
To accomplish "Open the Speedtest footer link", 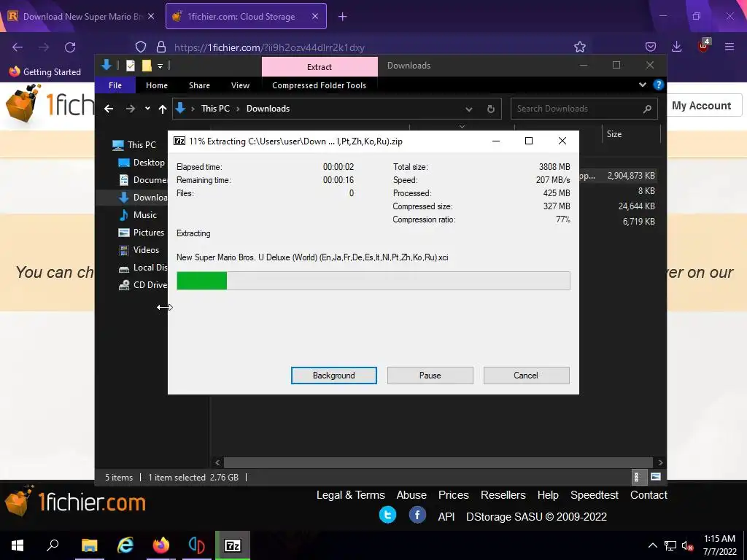I will tap(594, 495).
